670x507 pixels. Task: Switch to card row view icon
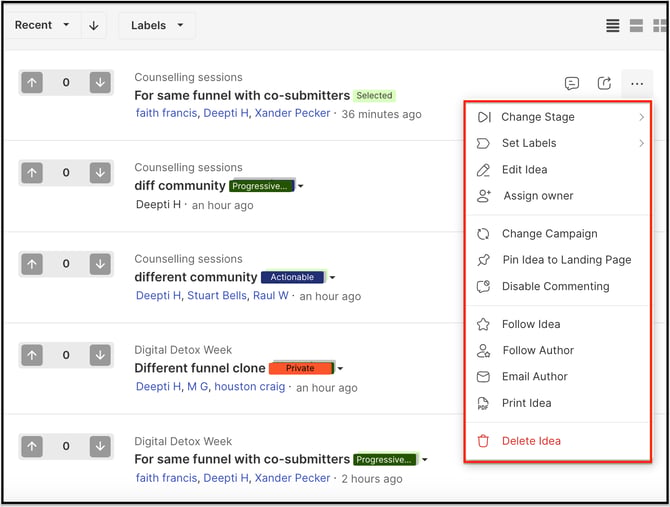[636, 26]
